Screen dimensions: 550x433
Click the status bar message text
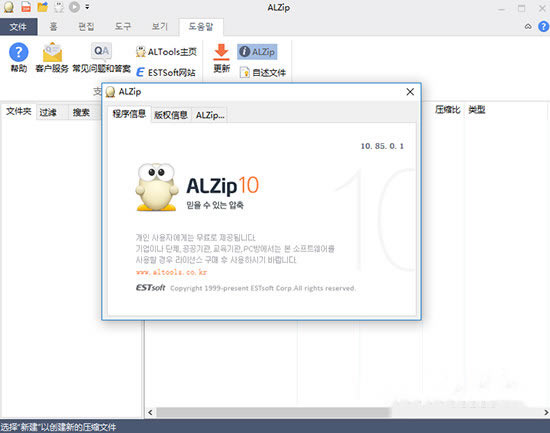[x=58, y=427]
